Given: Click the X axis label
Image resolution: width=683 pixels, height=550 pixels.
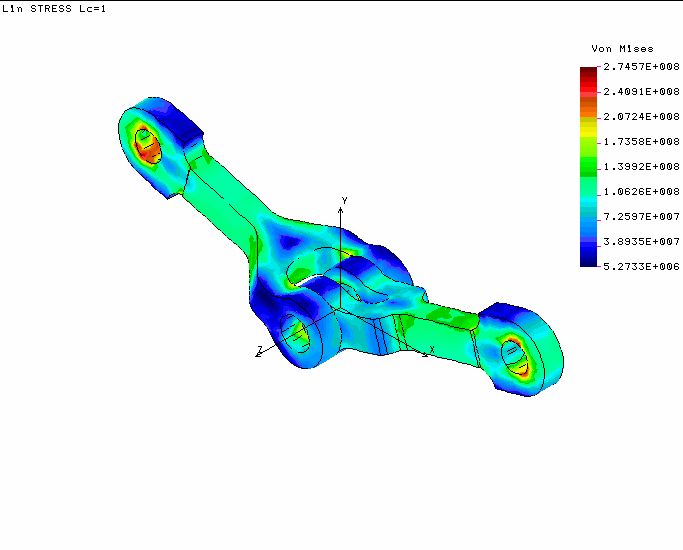Looking at the screenshot, I should pos(432,350).
